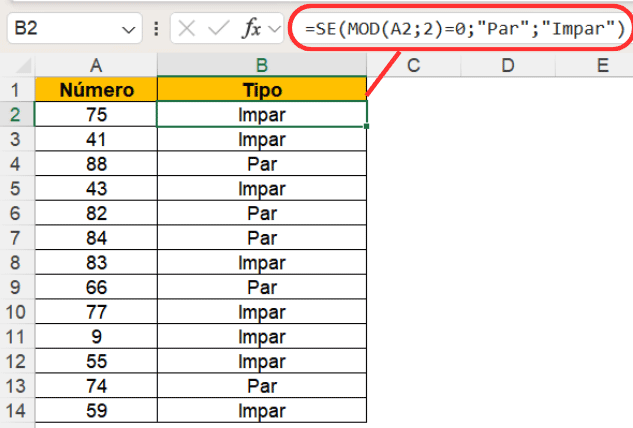This screenshot has height=428, width=633.
Task: Select column C header
Action: (412, 66)
